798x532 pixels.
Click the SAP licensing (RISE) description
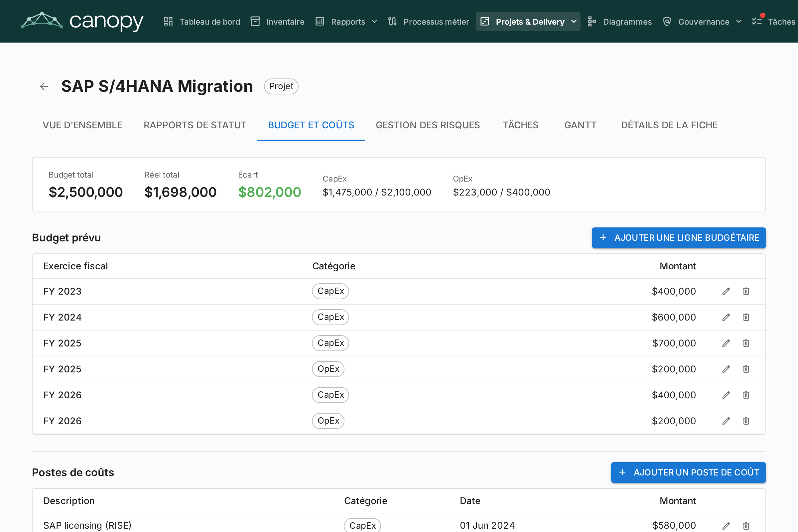(x=87, y=526)
